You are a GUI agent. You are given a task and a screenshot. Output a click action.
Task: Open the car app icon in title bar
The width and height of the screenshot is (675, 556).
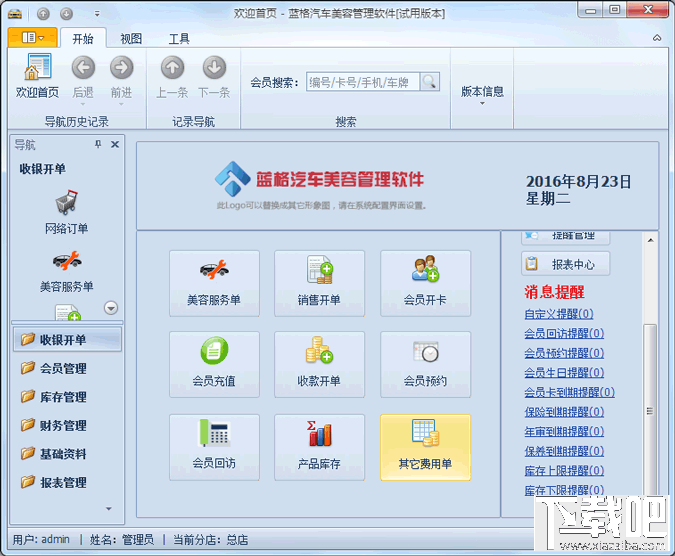click(x=15, y=14)
